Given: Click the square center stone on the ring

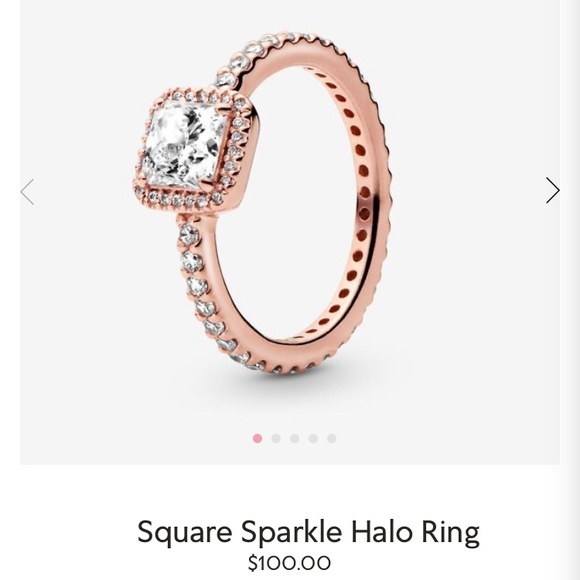Looking at the screenshot, I should 185,144.
